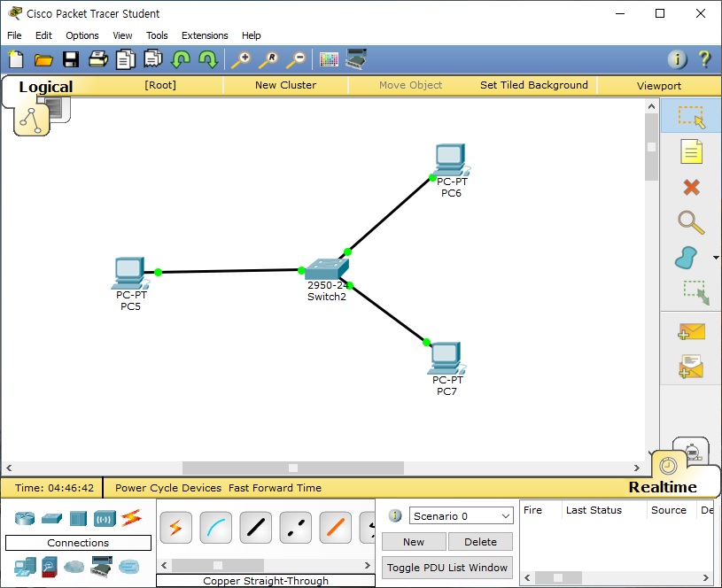
Task: Select WAN Emulation cloud icon
Action: [x=74, y=567]
